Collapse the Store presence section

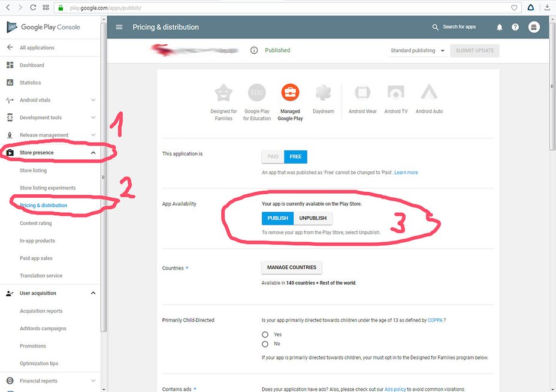93,152
